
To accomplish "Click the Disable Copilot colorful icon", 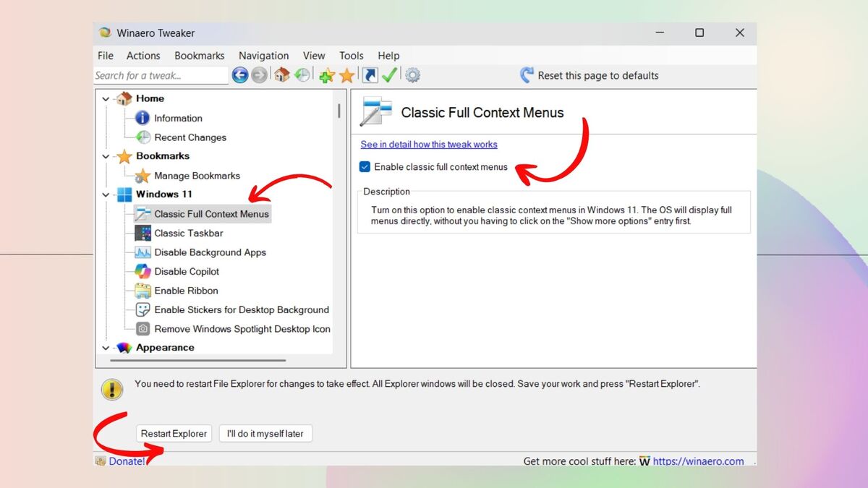I will 142,271.
